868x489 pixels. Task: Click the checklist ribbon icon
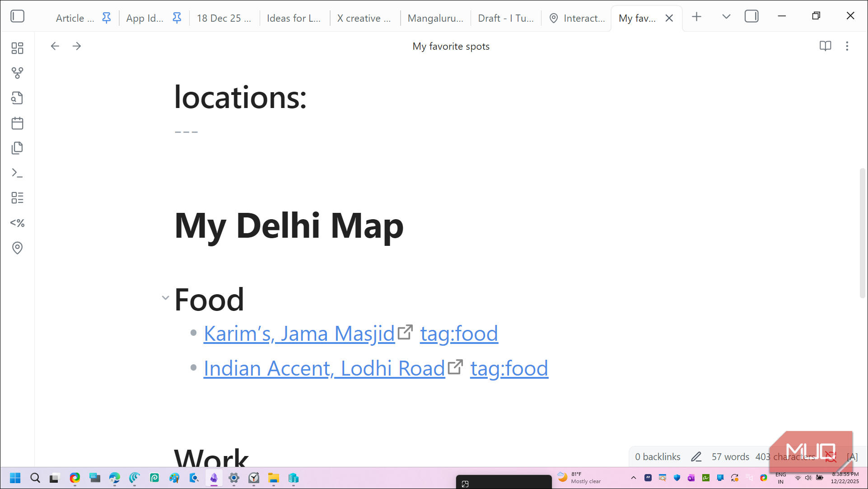pyautogui.click(x=17, y=198)
